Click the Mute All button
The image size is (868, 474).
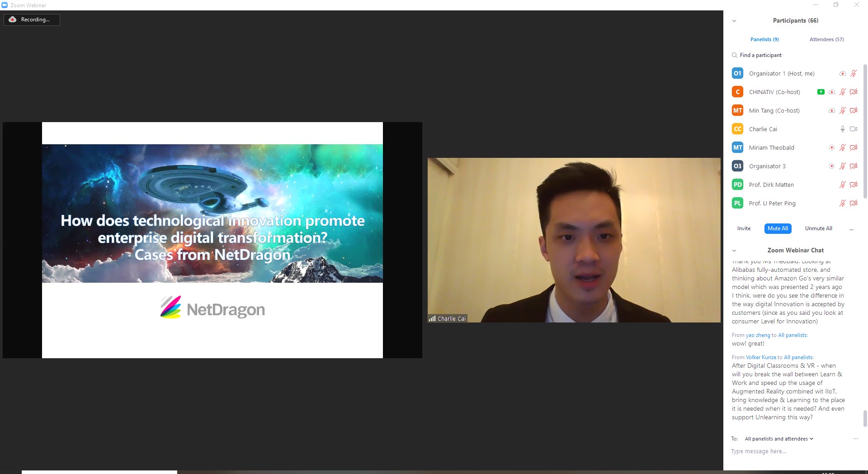tap(778, 228)
